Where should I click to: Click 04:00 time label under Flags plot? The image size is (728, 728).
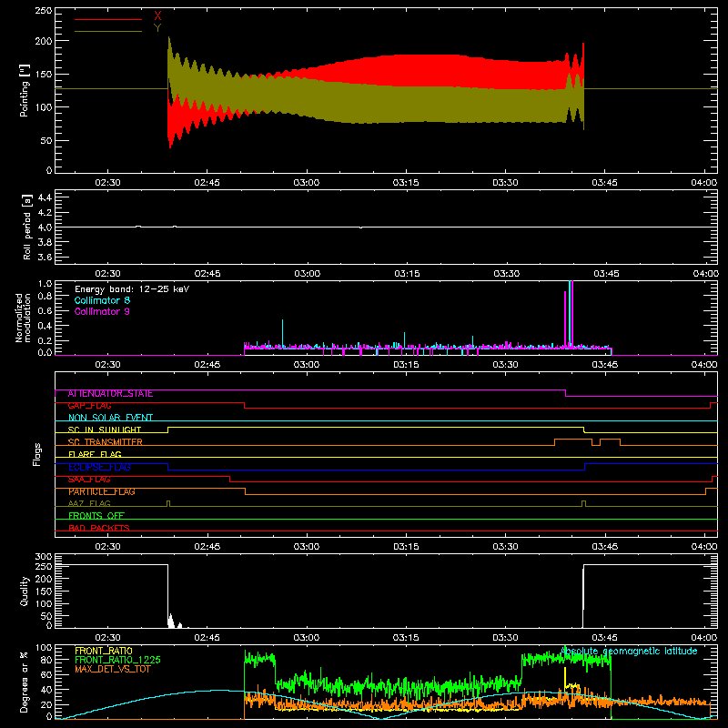click(703, 547)
